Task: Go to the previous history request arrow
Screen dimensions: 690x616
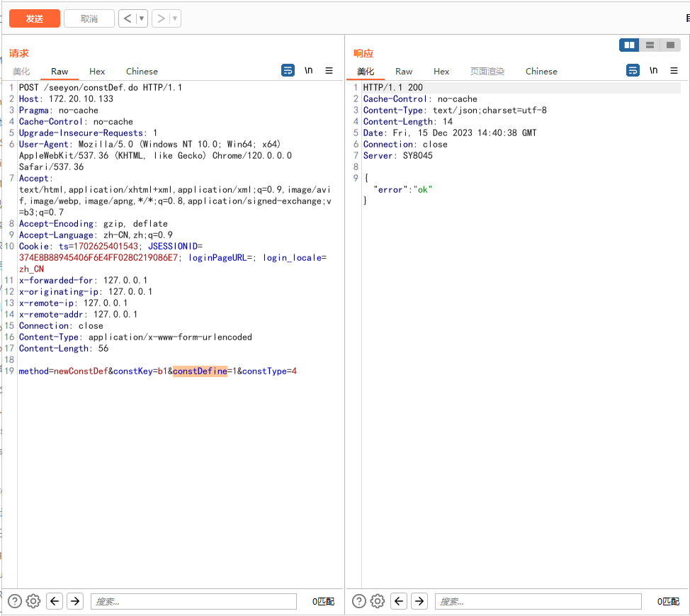Action: 128,18
